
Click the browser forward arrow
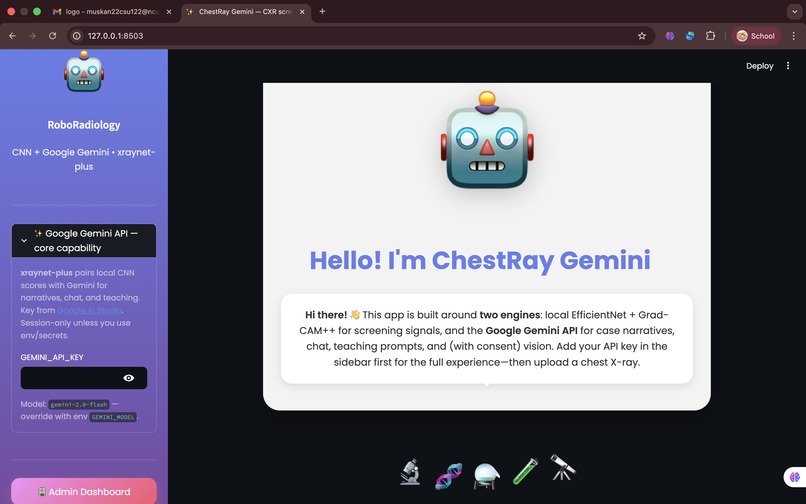pyautogui.click(x=32, y=36)
